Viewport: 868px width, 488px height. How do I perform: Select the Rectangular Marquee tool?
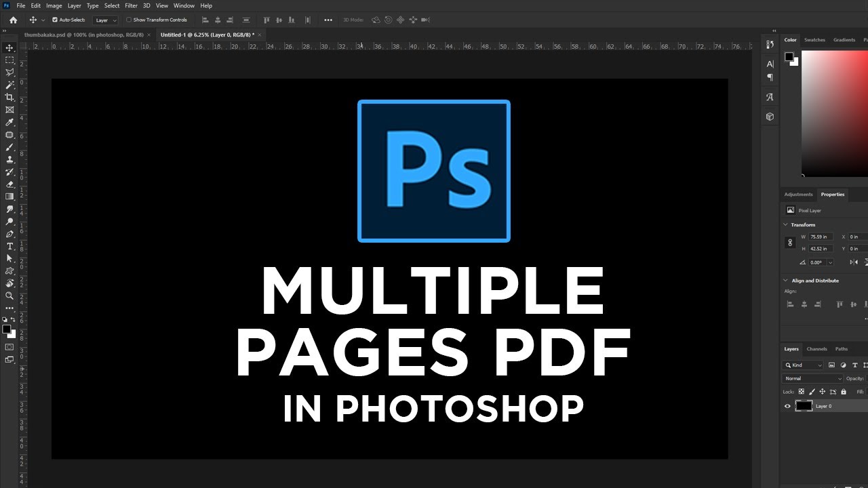[x=9, y=60]
